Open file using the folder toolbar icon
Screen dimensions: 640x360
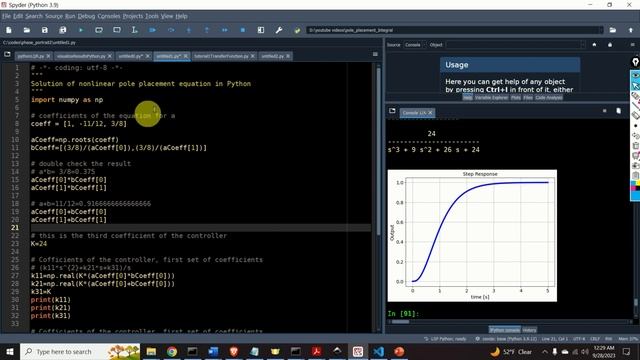pos(27,30)
